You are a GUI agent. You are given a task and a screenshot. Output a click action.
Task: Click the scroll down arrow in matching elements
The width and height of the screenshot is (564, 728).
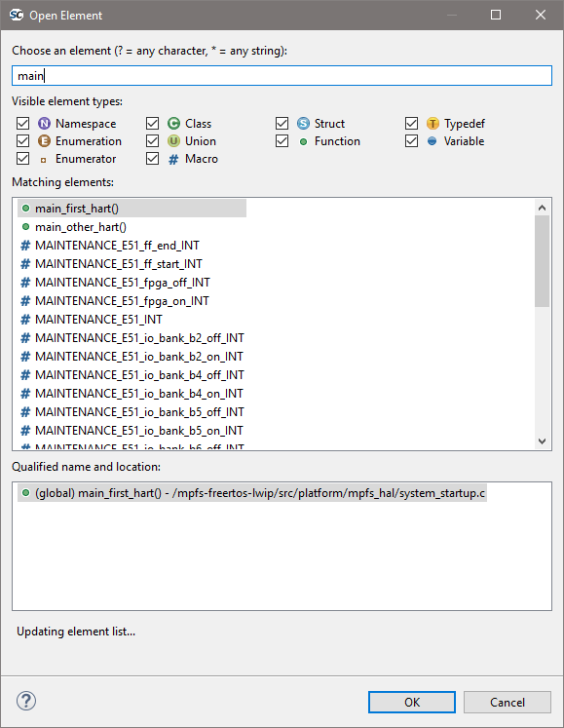coord(542,441)
